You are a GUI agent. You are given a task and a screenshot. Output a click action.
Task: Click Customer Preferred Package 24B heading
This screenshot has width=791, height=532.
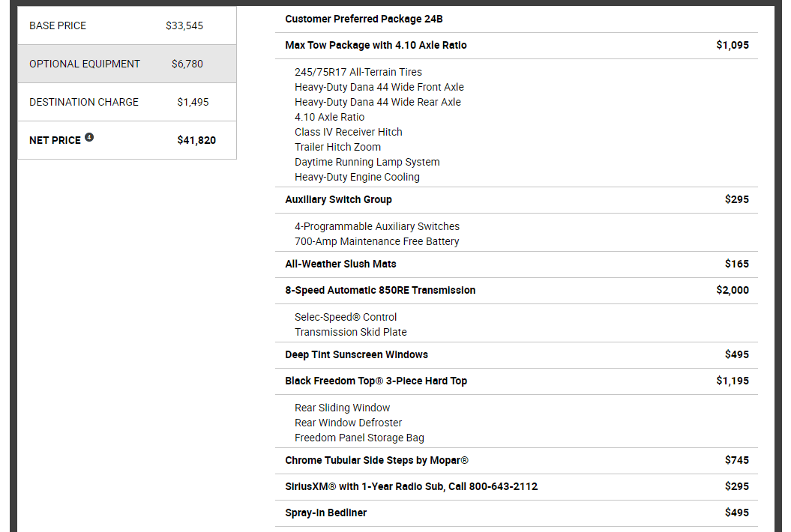[364, 19]
